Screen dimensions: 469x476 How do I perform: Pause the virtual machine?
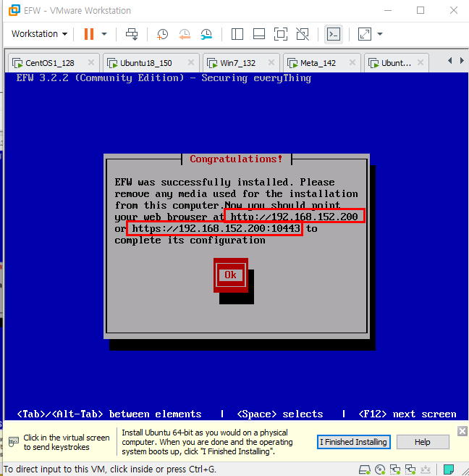pyautogui.click(x=89, y=34)
